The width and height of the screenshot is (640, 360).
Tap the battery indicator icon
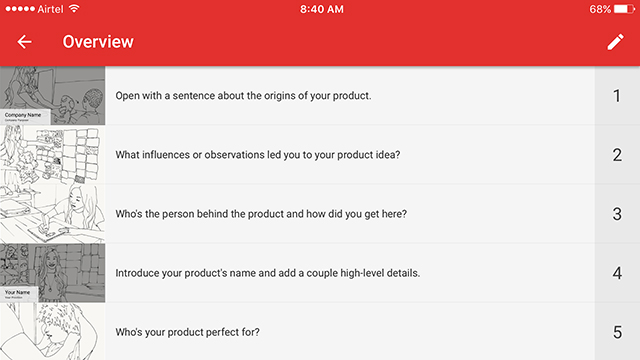623,9
